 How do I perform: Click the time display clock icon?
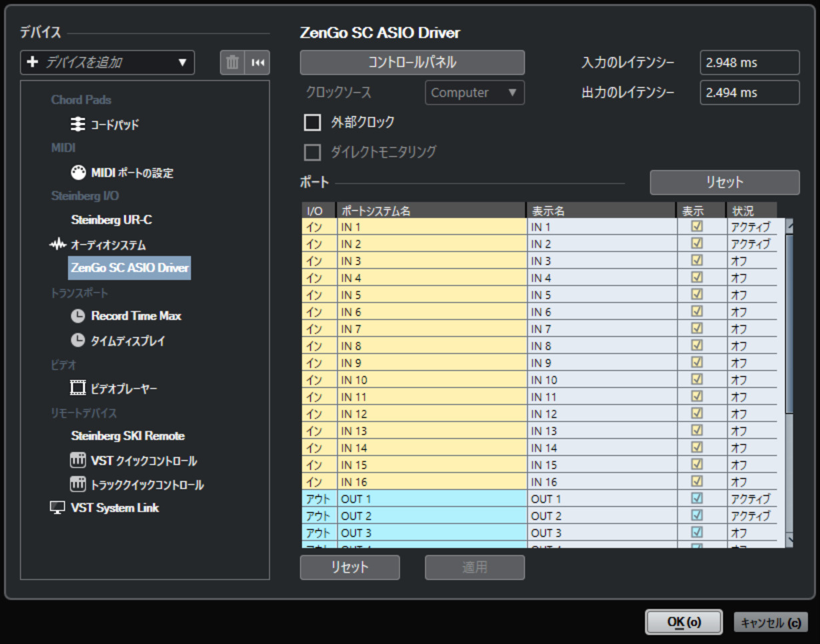78,341
